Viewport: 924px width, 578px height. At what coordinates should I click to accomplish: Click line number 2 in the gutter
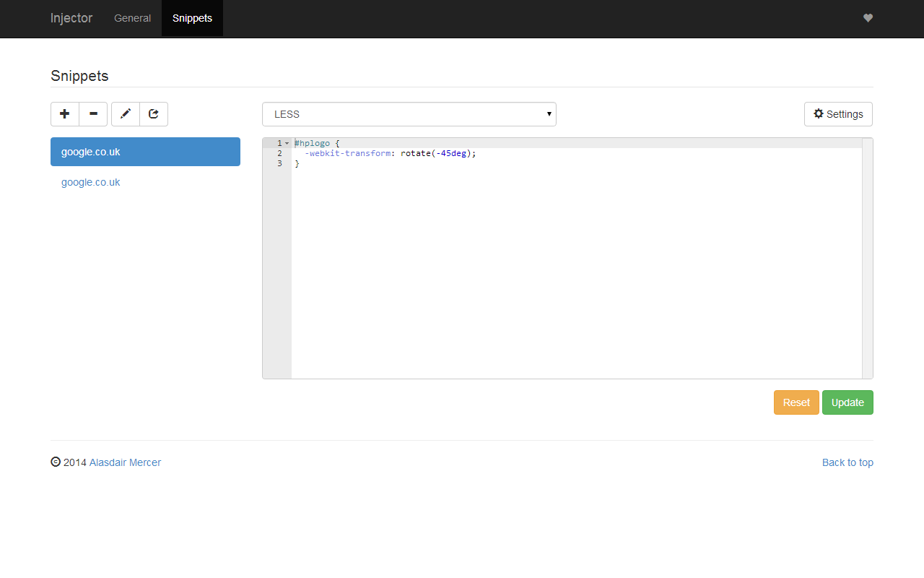point(279,153)
